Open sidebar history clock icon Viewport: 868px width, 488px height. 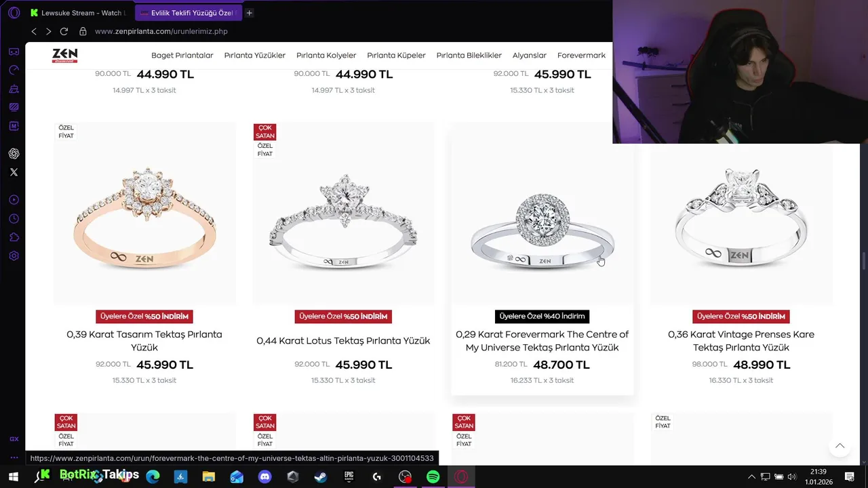click(x=14, y=219)
